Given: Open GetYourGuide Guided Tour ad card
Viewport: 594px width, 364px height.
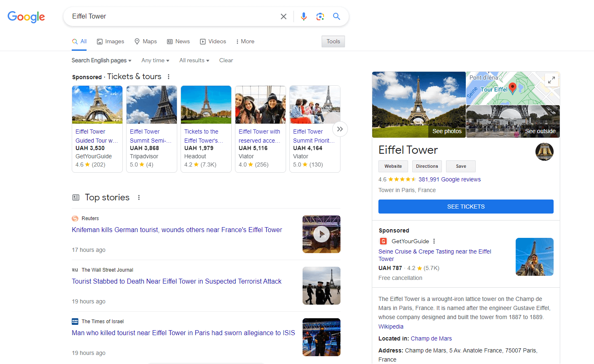Looking at the screenshot, I should (x=97, y=129).
